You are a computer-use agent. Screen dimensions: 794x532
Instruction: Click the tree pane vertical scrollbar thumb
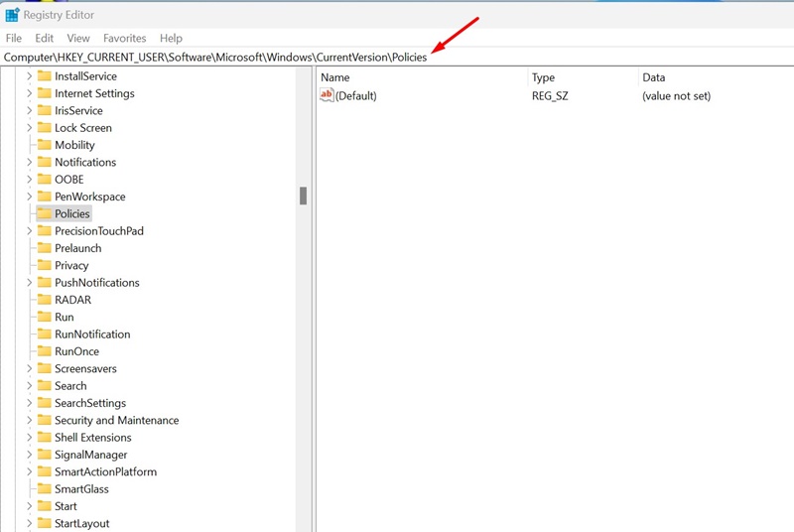303,196
